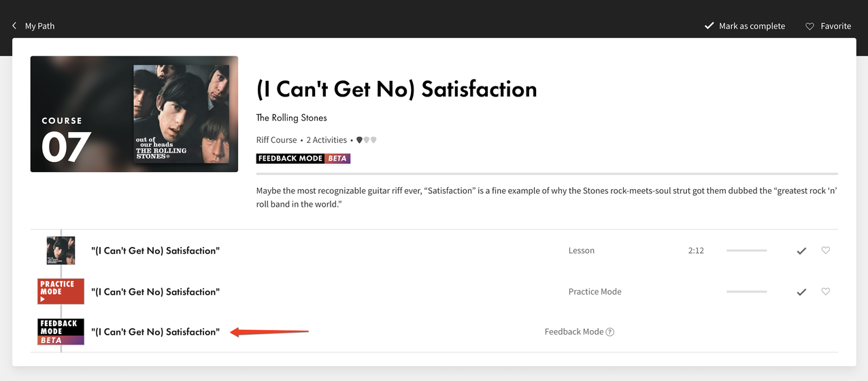Click the help icon beside Feedback Mode

point(610,332)
